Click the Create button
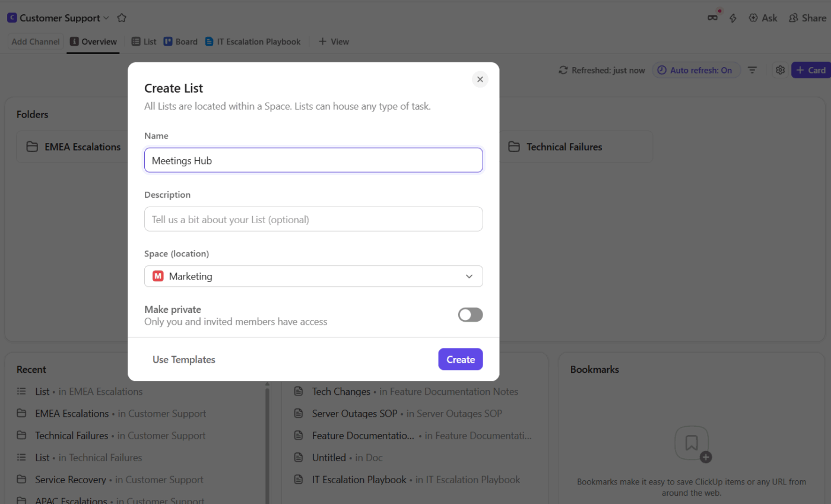Image resolution: width=831 pixels, height=504 pixels. pos(460,359)
